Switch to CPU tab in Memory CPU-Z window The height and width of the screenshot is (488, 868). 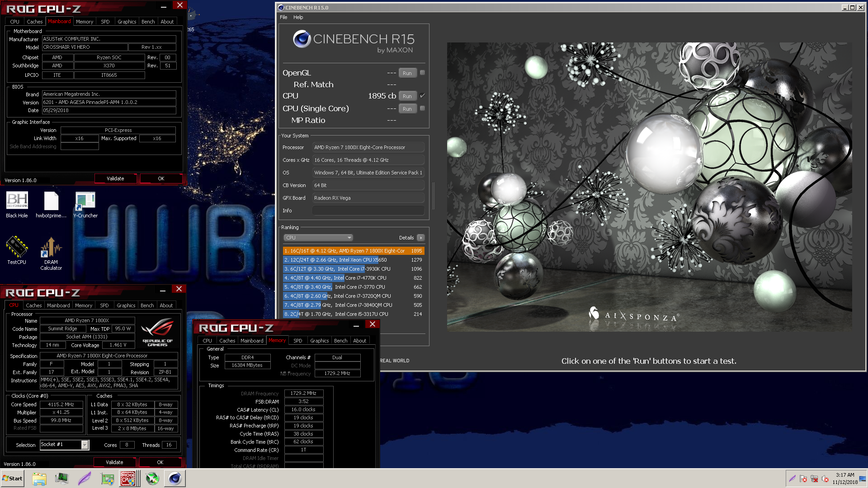pos(207,341)
